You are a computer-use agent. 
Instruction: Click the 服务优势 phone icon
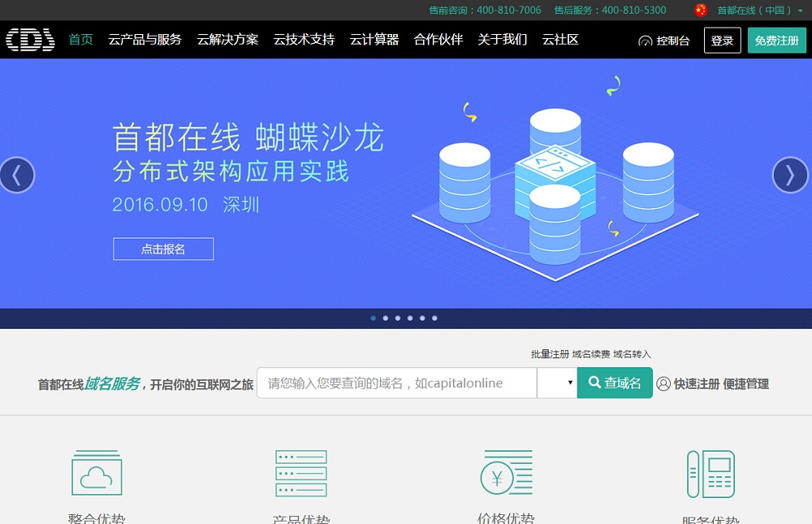[710, 474]
